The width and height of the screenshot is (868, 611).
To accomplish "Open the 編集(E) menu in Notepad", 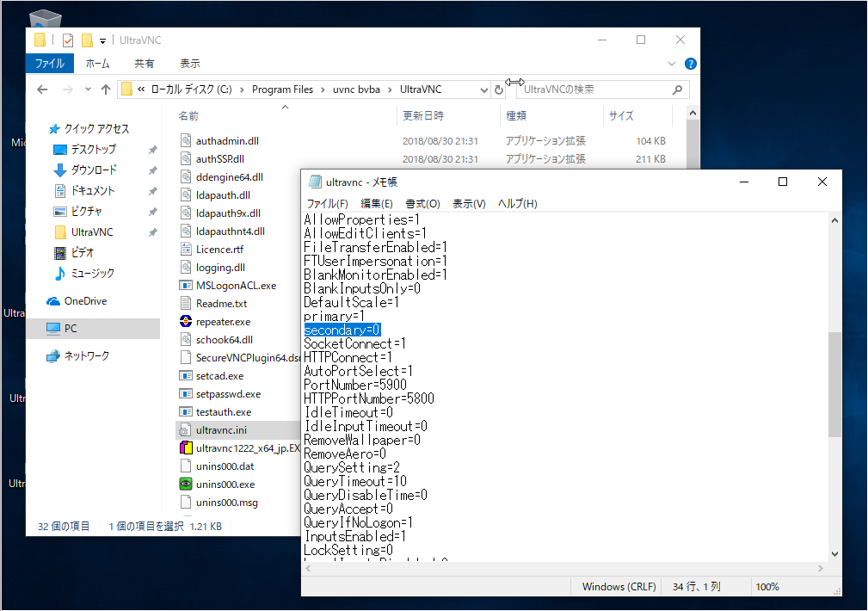I will point(376,204).
